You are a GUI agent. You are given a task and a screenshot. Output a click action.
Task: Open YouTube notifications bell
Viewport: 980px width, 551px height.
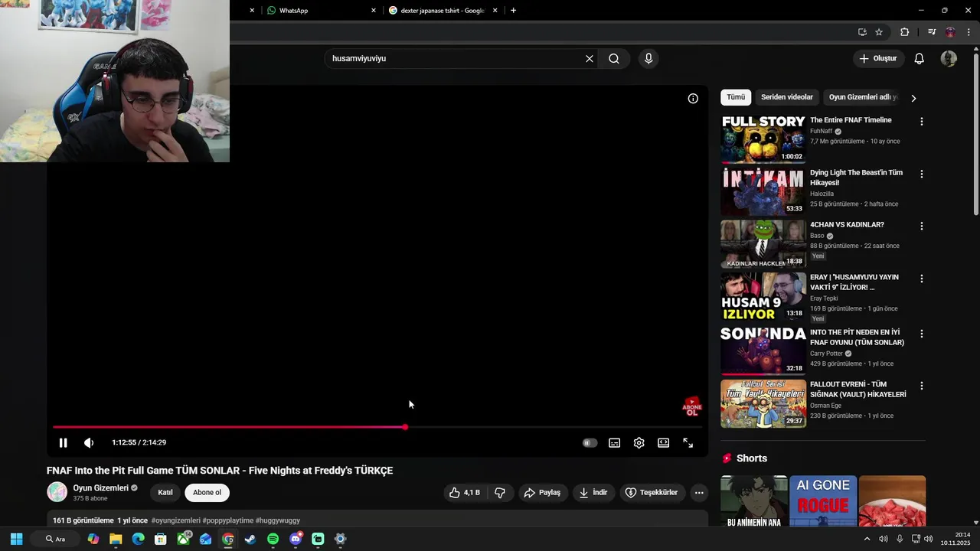tap(920, 59)
